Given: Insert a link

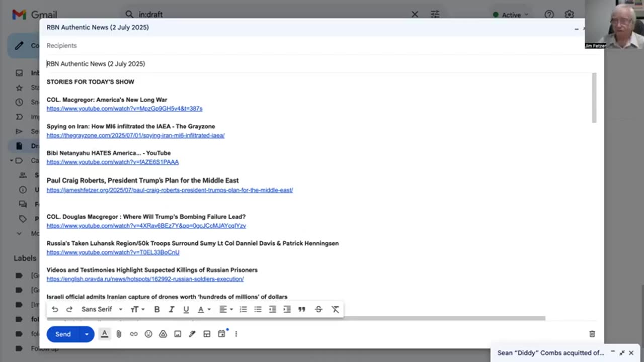Looking at the screenshot, I should [x=133, y=334].
